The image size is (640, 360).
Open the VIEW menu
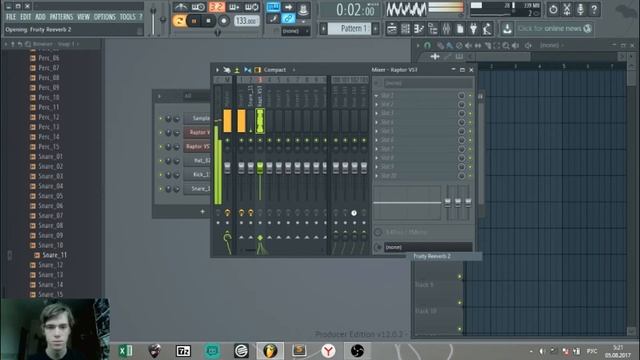point(83,17)
